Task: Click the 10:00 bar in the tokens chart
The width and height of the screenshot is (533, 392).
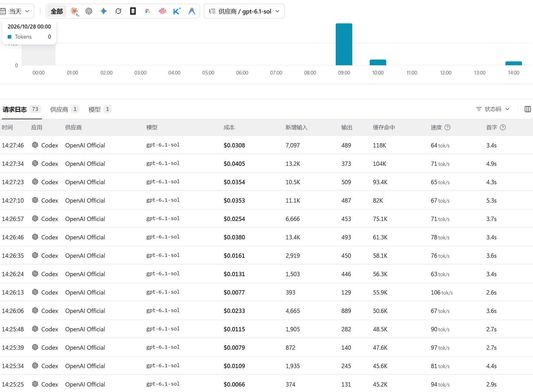Action: pyautogui.click(x=378, y=62)
